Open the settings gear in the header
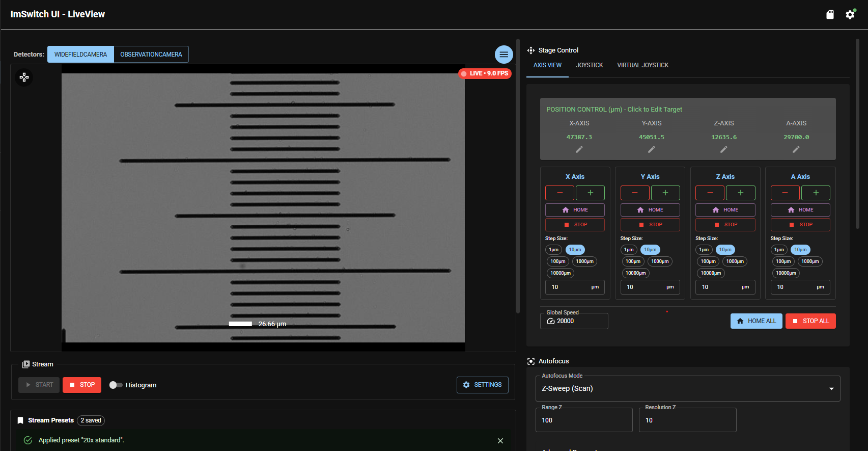868x451 pixels. (850, 14)
